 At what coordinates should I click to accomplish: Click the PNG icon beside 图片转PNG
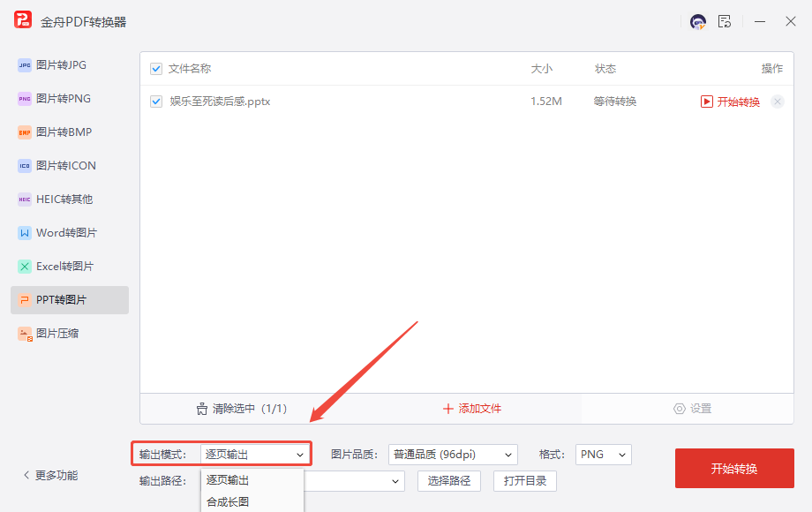25,99
